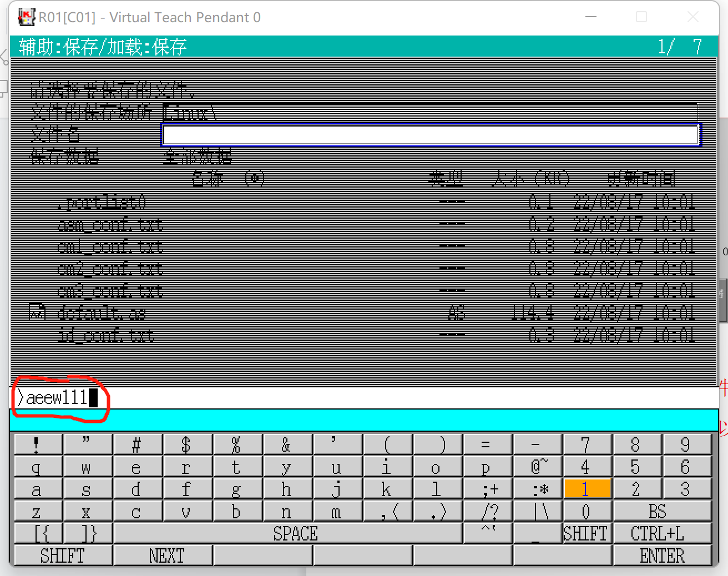Click the Linux\ save location field
This screenshot has width=728, height=576.
431,113
